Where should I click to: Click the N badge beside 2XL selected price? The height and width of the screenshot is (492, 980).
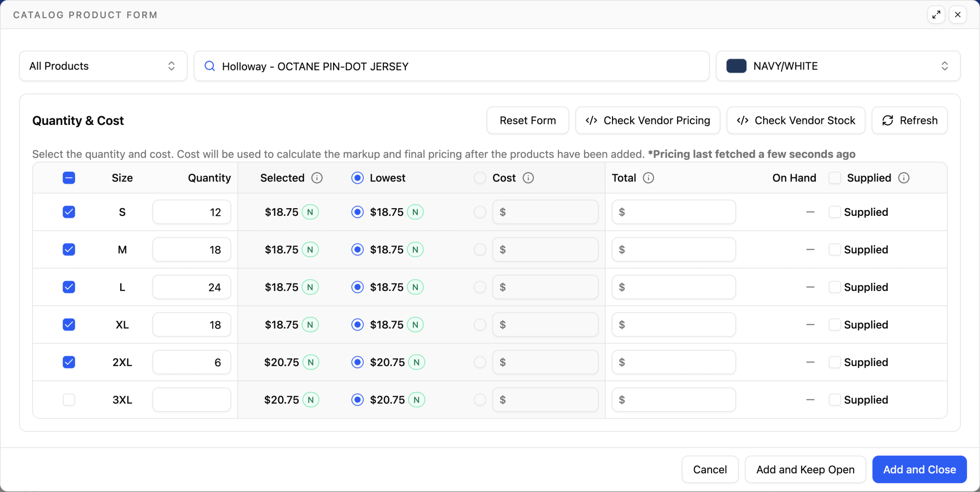[311, 362]
